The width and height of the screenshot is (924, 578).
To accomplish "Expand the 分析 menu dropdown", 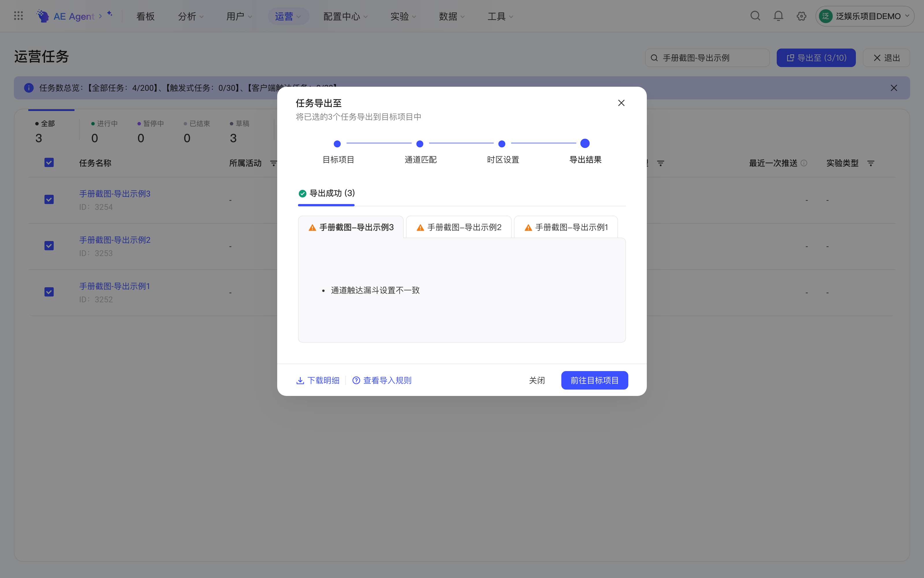I will pos(191,16).
